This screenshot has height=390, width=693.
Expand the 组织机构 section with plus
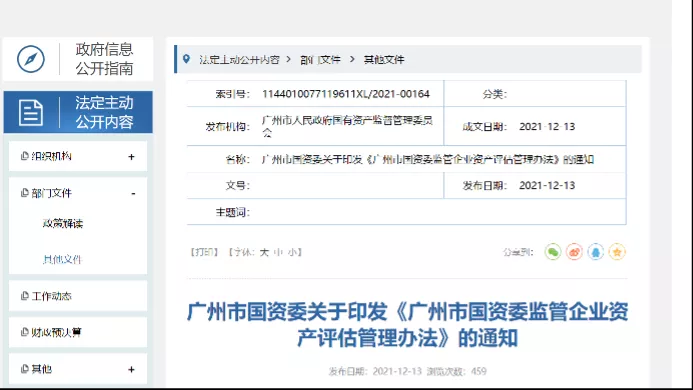131,157
